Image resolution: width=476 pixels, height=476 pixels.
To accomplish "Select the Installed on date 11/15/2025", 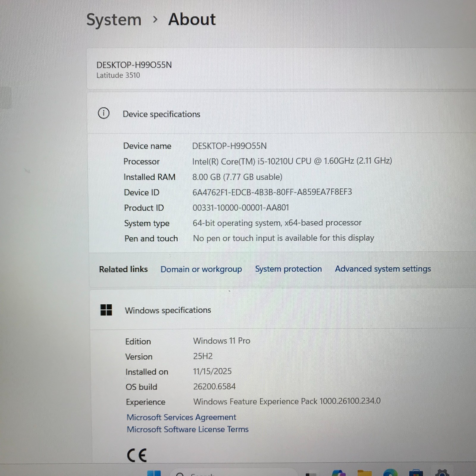I will coord(212,371).
